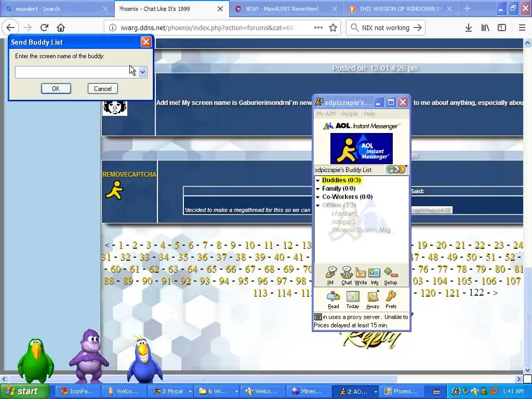
Task: Go back with the browser Back arrow
Action: (10, 28)
